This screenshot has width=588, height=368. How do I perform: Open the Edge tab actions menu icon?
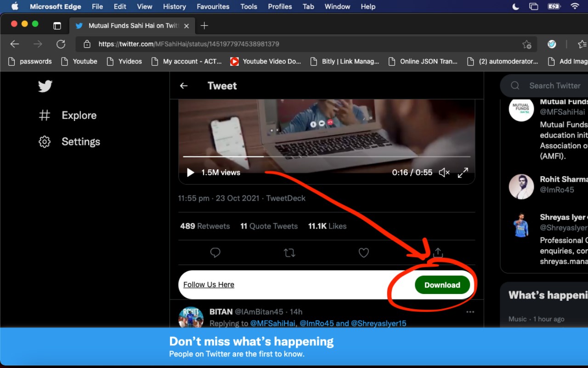click(57, 26)
